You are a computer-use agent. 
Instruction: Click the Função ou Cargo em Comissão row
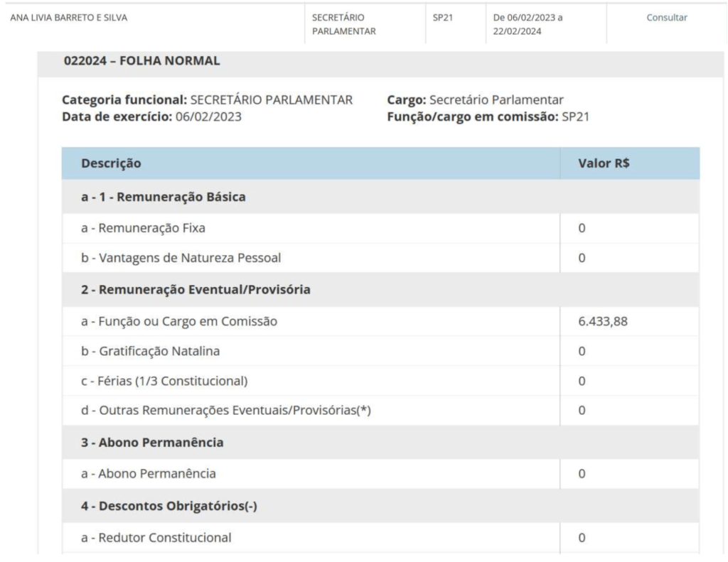click(178, 321)
